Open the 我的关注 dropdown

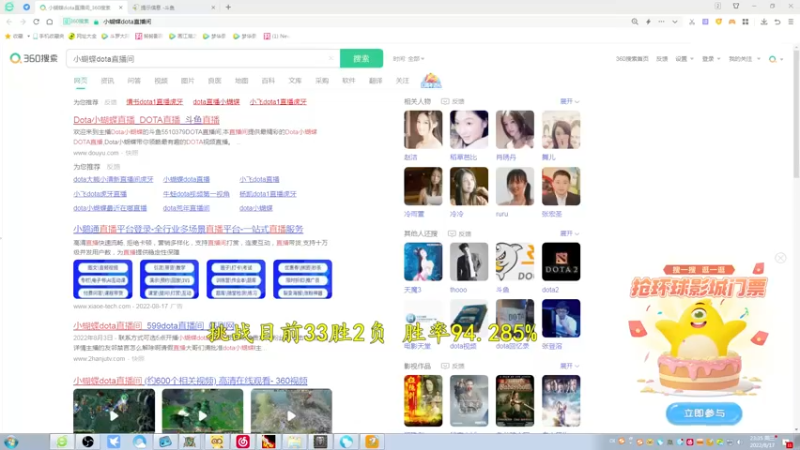click(x=744, y=59)
